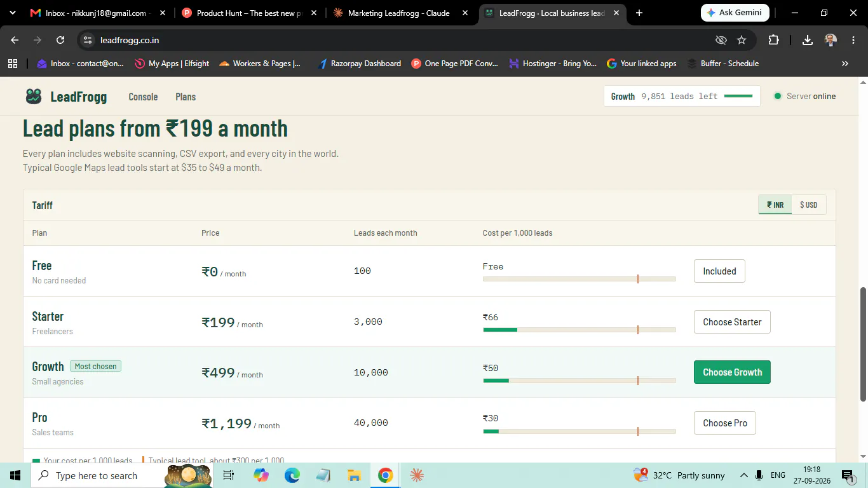Open the Your linked apps bookmark
The image size is (868, 488).
click(x=642, y=64)
